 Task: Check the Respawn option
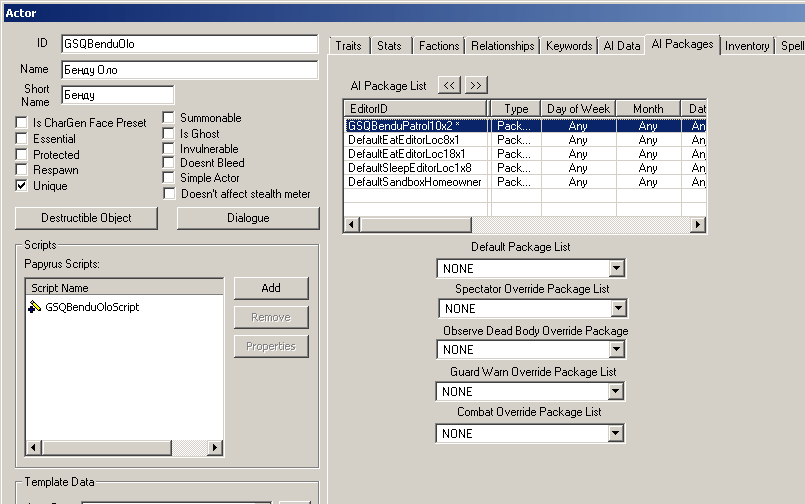(22, 170)
